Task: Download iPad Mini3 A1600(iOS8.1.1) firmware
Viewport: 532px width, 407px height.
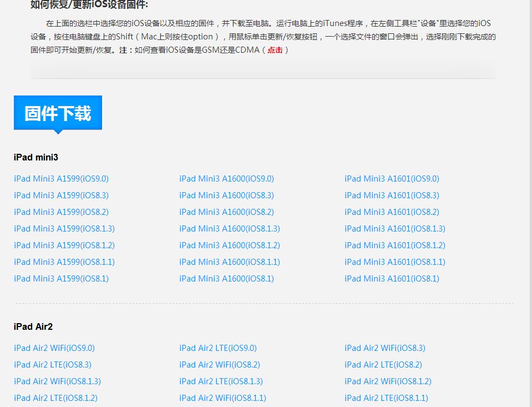Action: click(230, 262)
